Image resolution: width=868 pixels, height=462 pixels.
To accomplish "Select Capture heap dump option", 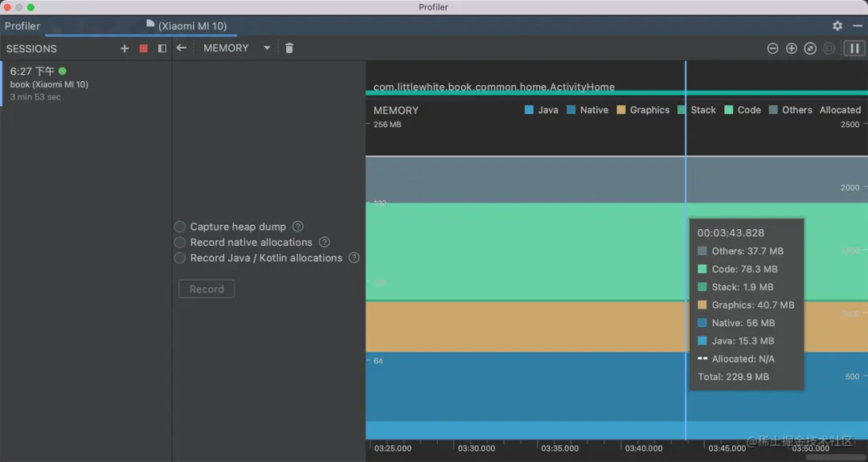I will (x=180, y=227).
